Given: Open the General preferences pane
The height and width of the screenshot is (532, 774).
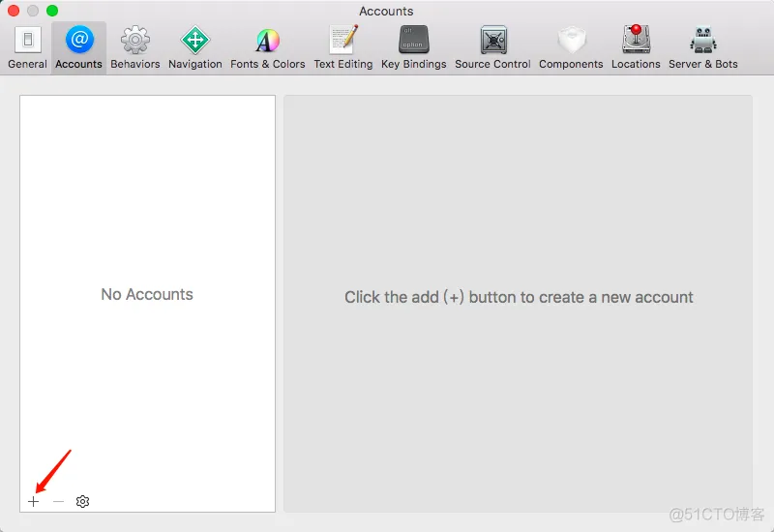Looking at the screenshot, I should (28, 47).
